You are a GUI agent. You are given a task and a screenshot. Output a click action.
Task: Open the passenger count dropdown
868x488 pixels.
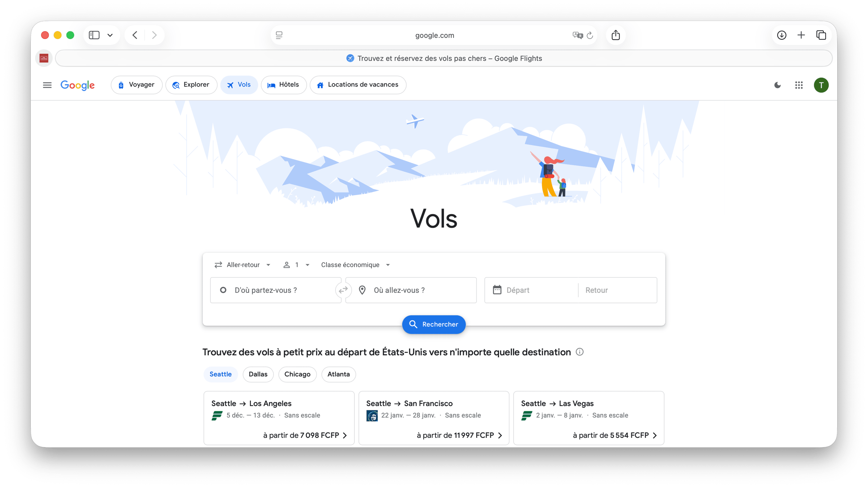(x=296, y=265)
